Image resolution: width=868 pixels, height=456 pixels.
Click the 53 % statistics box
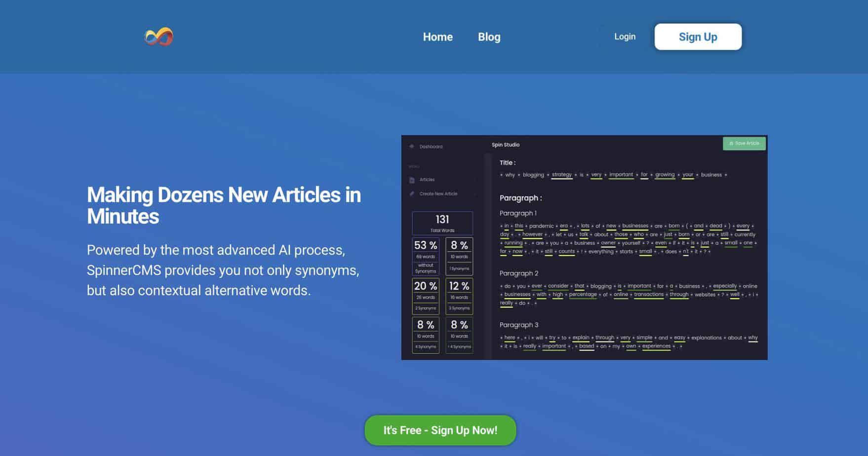coord(426,256)
